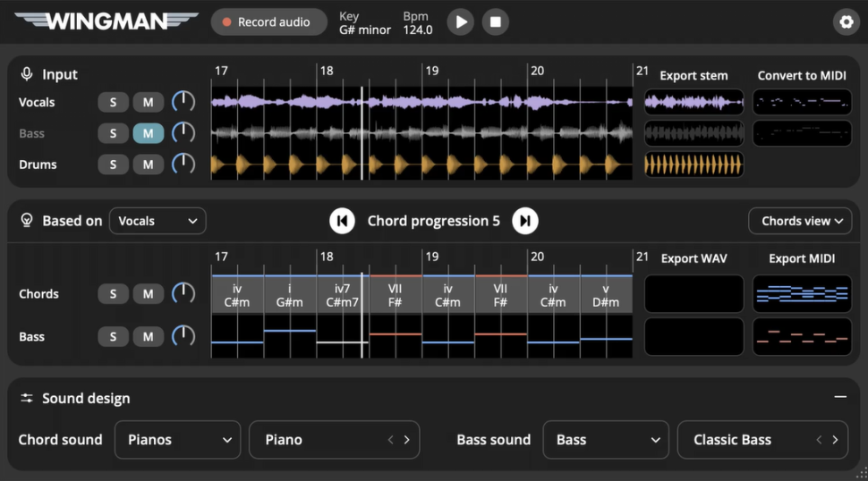This screenshot has width=868, height=481.
Task: Expand the Pianos chord sound category
Action: (178, 440)
